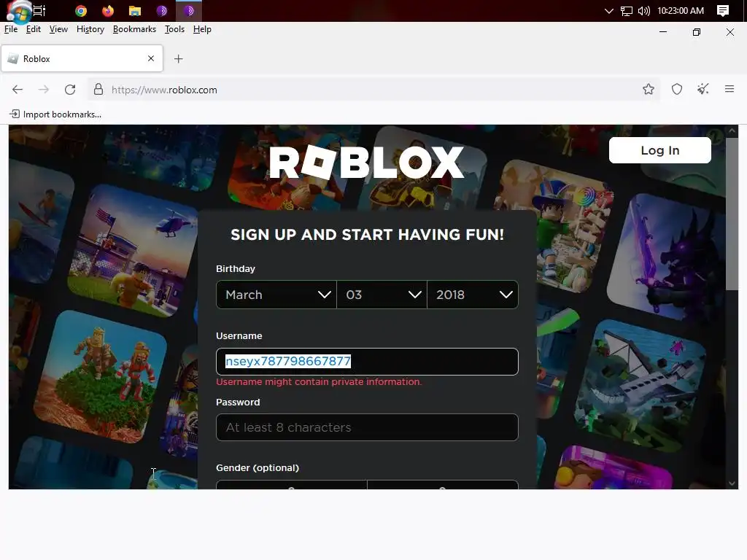Click the Password input field
The width and height of the screenshot is (747, 560).
(367, 427)
